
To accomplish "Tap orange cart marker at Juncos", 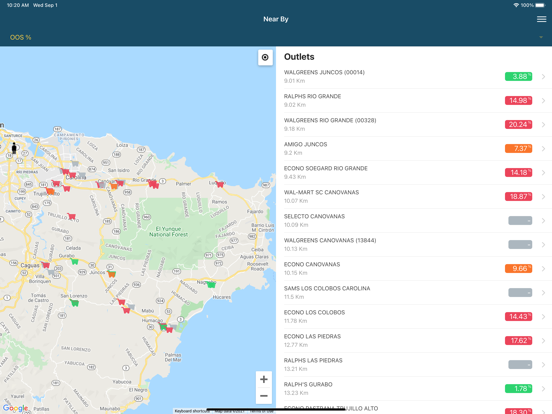I will [111, 274].
